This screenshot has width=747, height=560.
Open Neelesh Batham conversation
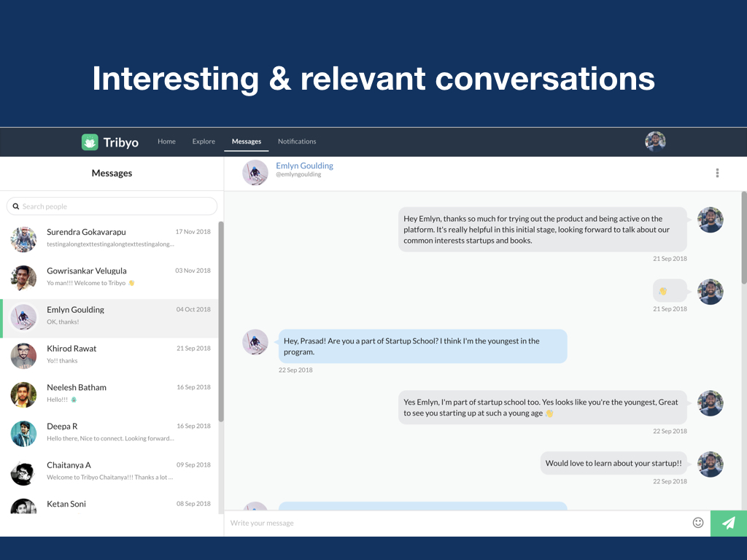[109, 396]
